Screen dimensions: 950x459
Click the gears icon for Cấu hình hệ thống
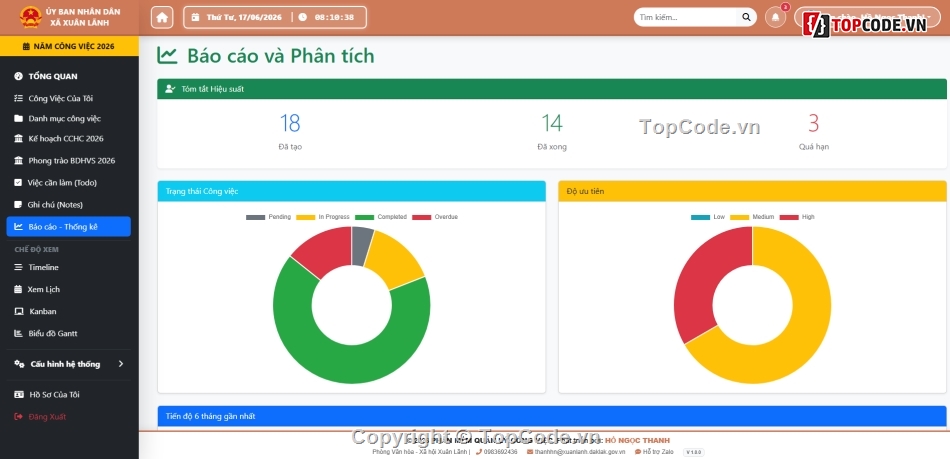coord(19,364)
